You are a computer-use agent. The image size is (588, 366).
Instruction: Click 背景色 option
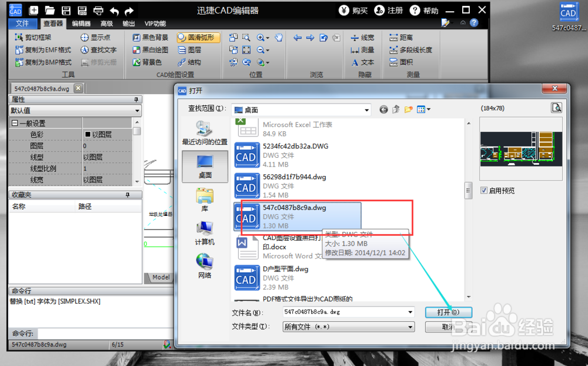[147, 62]
